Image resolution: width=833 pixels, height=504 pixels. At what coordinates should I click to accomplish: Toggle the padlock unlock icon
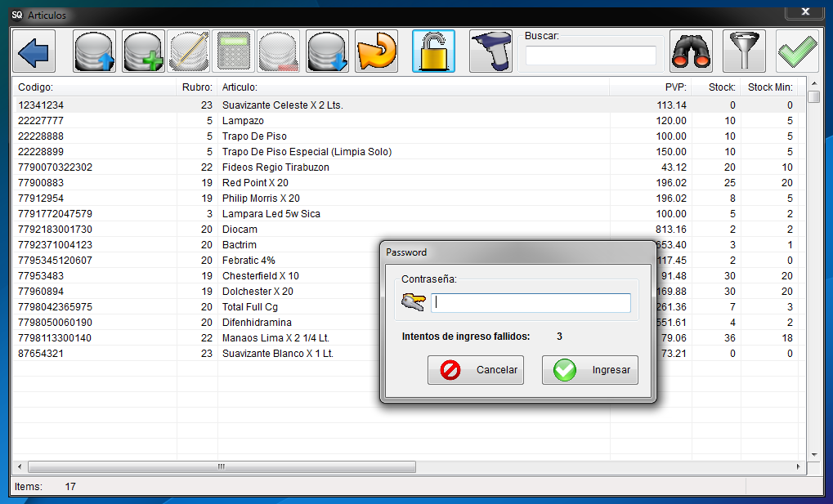click(x=433, y=51)
